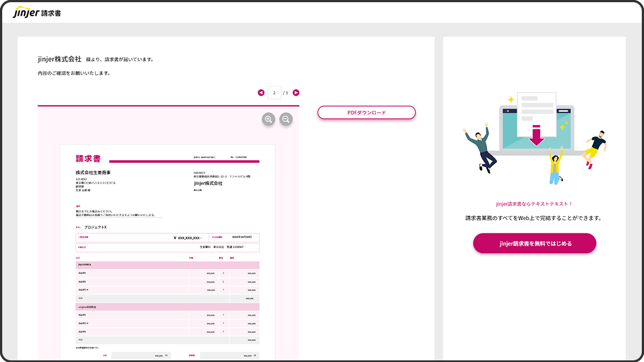
Task: Download the invoice with PDFダウンロード
Action: pyautogui.click(x=366, y=112)
